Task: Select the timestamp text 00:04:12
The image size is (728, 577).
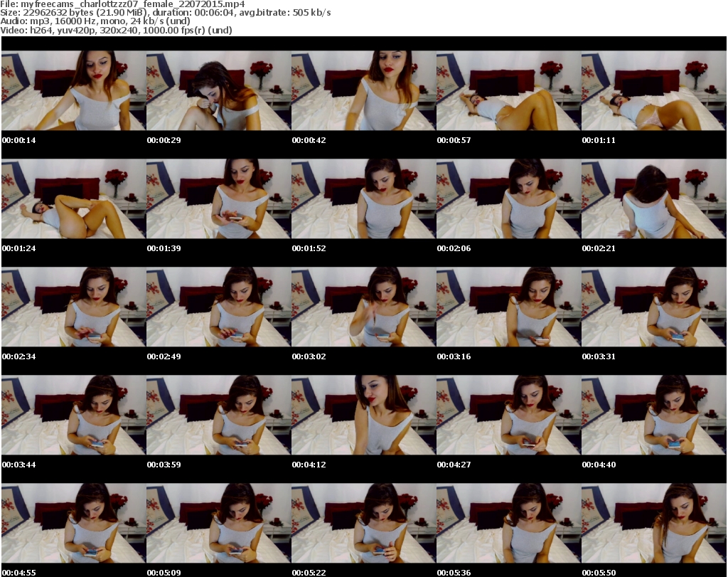Action: [309, 465]
